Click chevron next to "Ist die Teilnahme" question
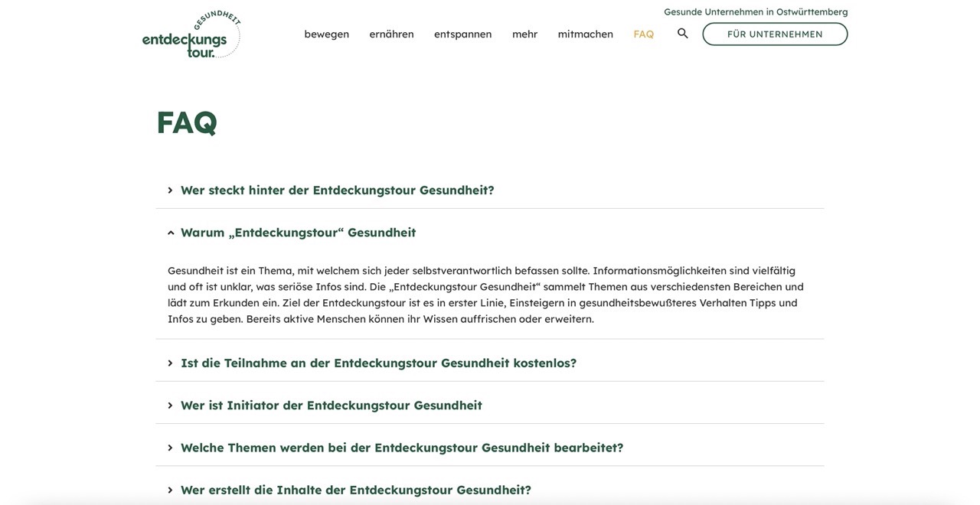 (x=170, y=363)
